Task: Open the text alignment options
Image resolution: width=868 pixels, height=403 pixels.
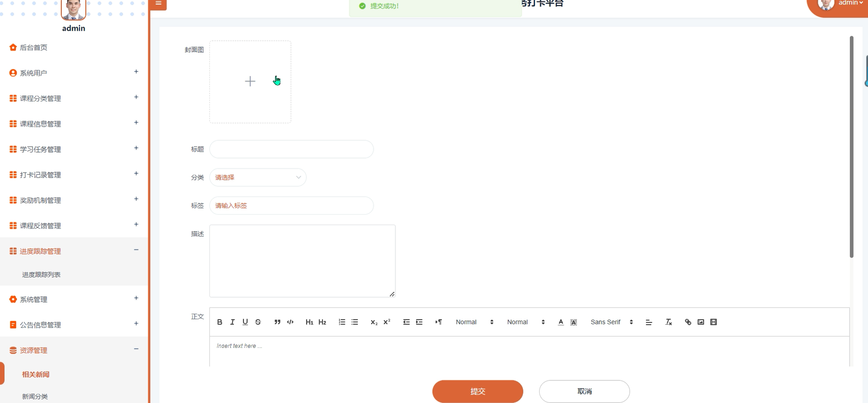Action: [649, 322]
